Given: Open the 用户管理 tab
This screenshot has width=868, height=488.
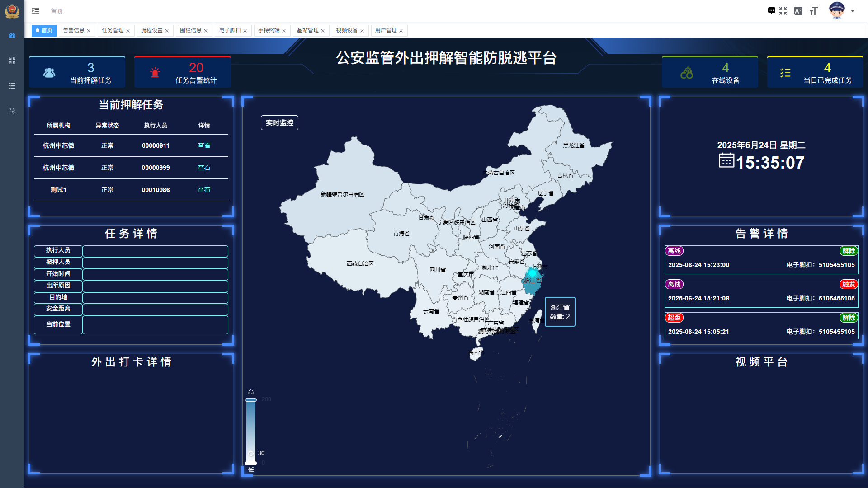Looking at the screenshot, I should (x=386, y=30).
